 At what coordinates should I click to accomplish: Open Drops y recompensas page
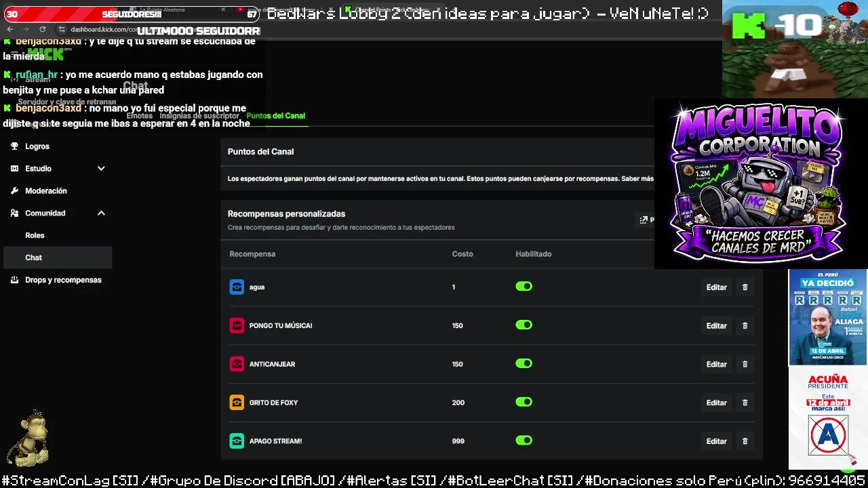pyautogui.click(x=63, y=280)
